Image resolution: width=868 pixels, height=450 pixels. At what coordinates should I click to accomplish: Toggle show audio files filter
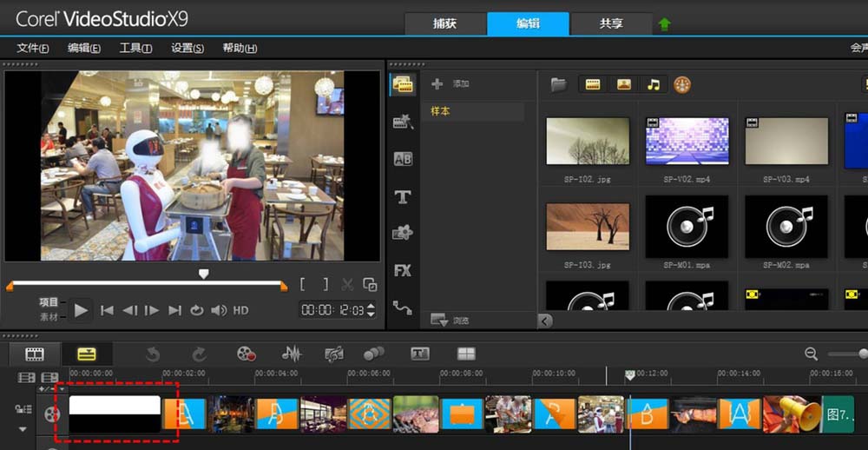pyautogui.click(x=654, y=85)
